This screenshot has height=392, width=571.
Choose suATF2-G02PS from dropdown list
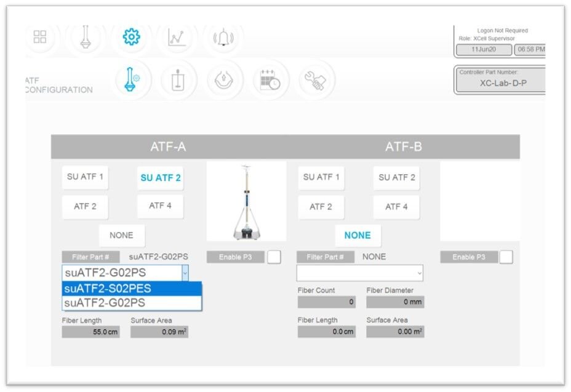pos(131,303)
